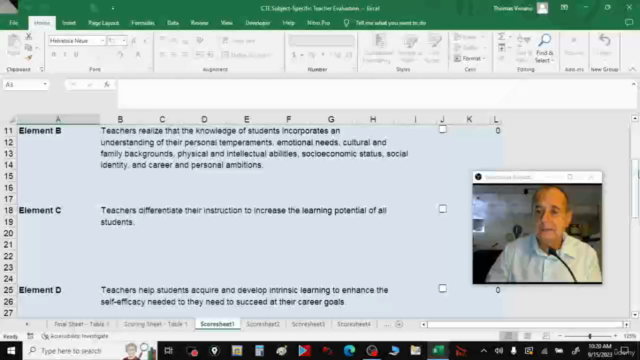This screenshot has width=640, height=360.
Task: Click the Sort & Filter icon
Action: coord(523,40)
